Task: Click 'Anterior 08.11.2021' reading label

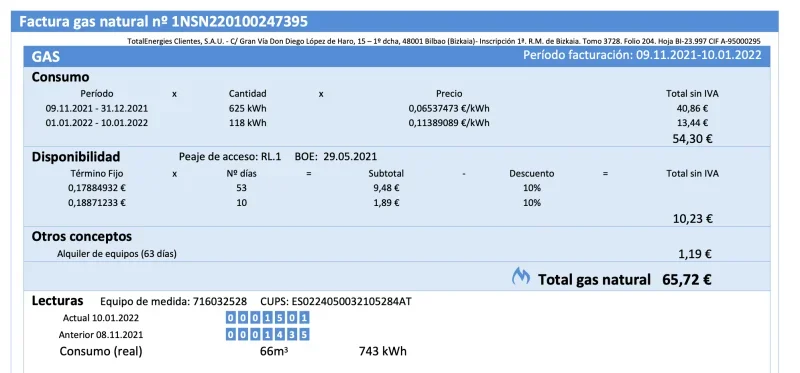Action: [x=101, y=335]
